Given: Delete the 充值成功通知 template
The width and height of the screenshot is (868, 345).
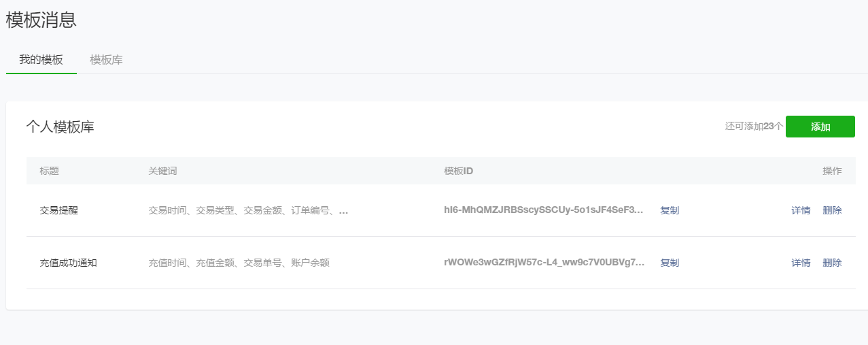Looking at the screenshot, I should 831,263.
